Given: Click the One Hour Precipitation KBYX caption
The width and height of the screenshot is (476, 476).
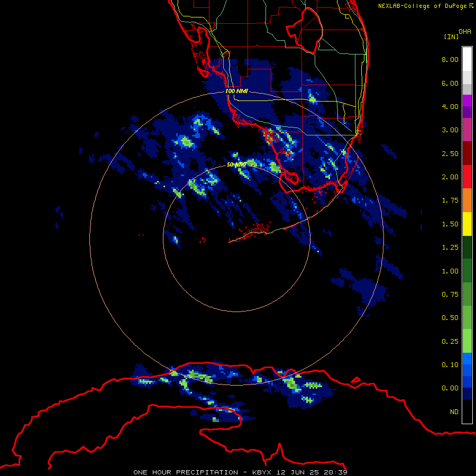Looking at the screenshot, I should pyautogui.click(x=241, y=472).
